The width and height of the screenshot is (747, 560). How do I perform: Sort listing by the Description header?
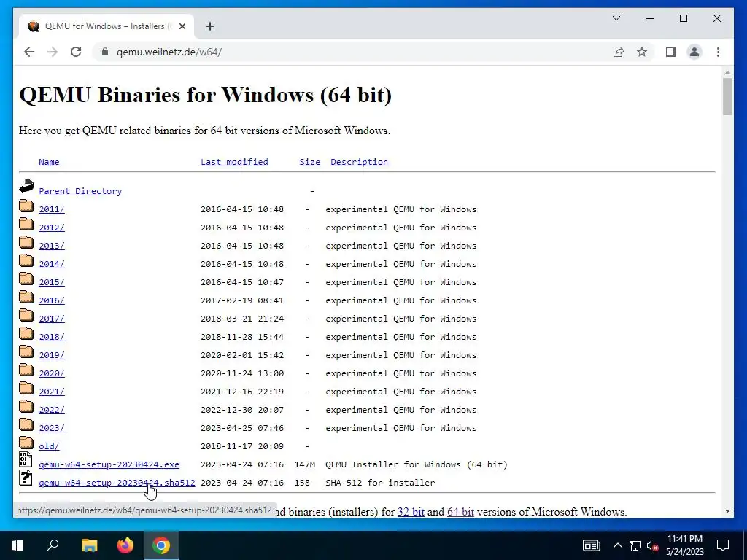coord(359,162)
